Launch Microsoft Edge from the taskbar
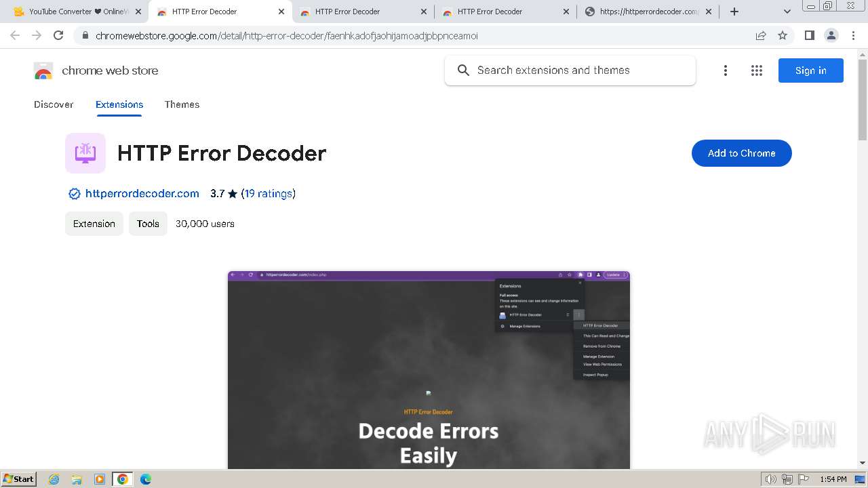This screenshot has height=488, width=868. (x=146, y=479)
